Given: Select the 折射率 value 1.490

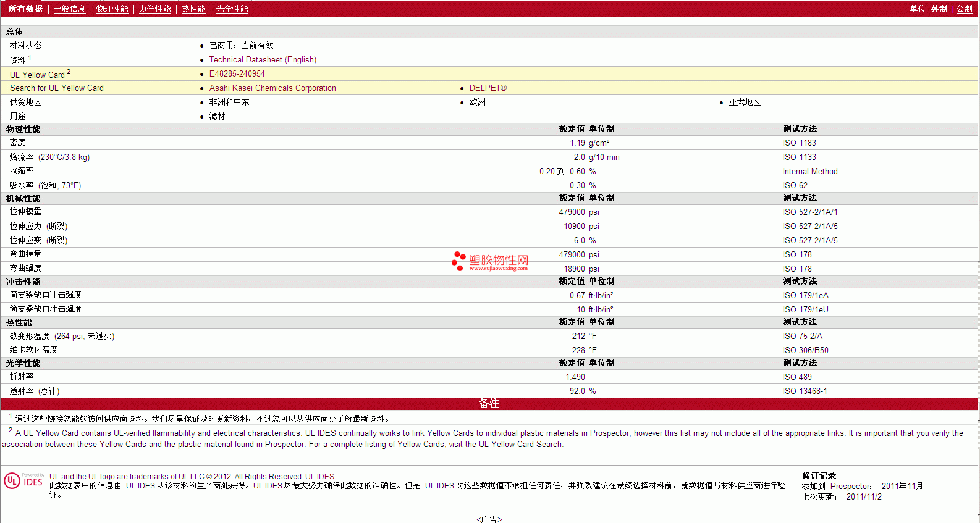Looking at the screenshot, I should click(x=575, y=377).
